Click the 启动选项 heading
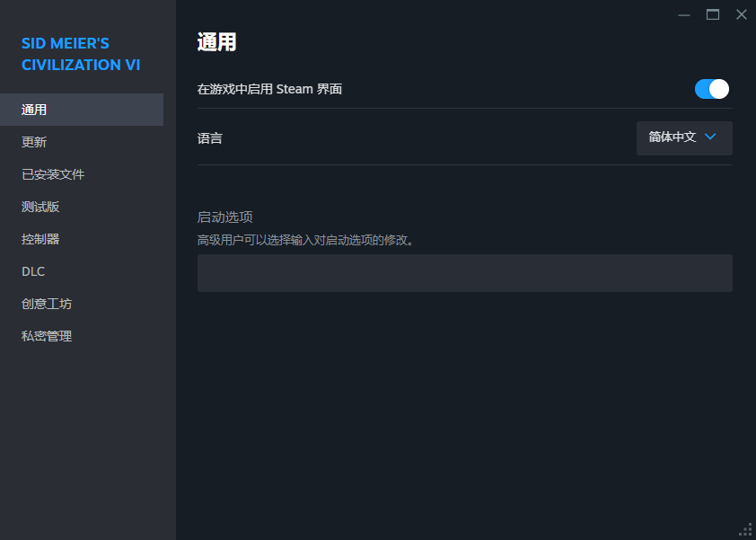 point(224,217)
